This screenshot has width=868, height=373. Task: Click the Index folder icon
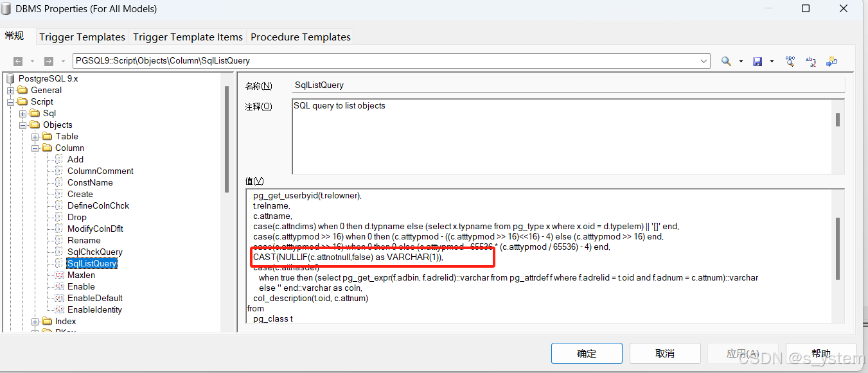click(x=48, y=321)
